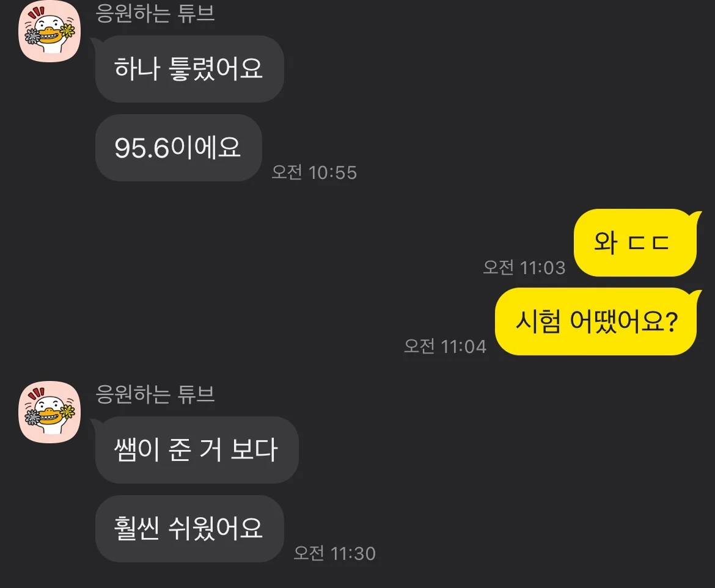Click the 오전 11:04 timestamp
715x588 pixels.
pyautogui.click(x=445, y=346)
